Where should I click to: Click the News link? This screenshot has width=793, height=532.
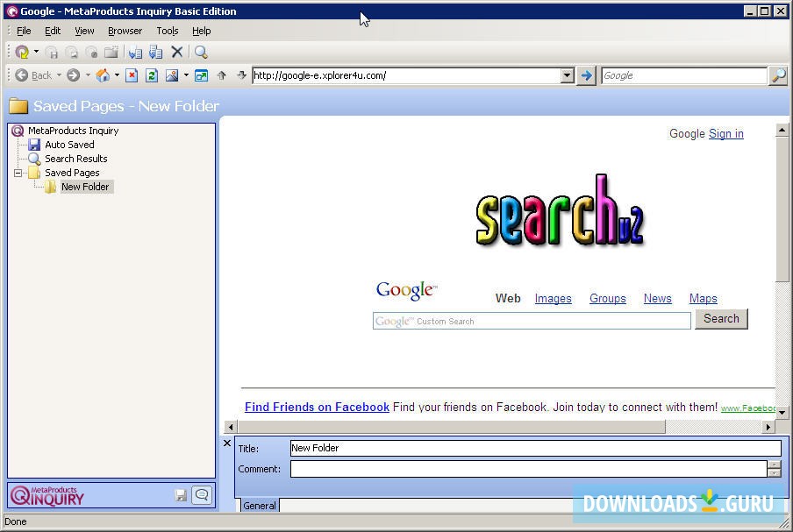click(x=657, y=299)
